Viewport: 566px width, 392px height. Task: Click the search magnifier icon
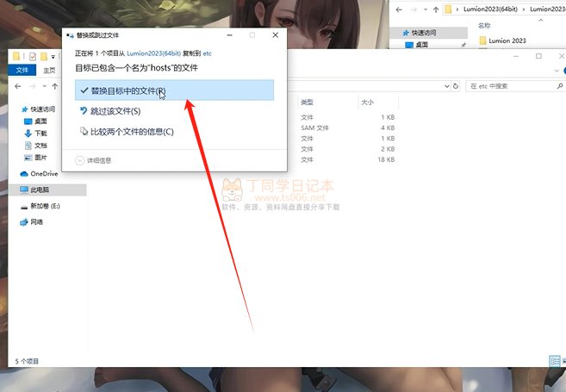click(x=560, y=86)
